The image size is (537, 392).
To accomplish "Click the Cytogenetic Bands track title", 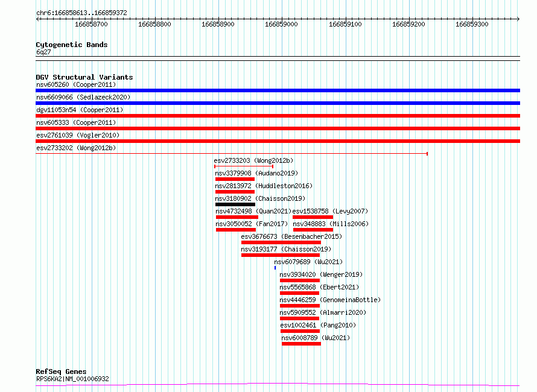I will (72, 45).
